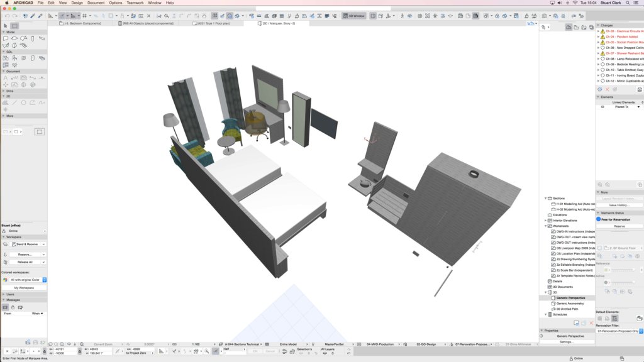Expand the Ch-08 Lamp Relocated change entry
Viewport: 644px width, 362px height.
click(598, 58)
